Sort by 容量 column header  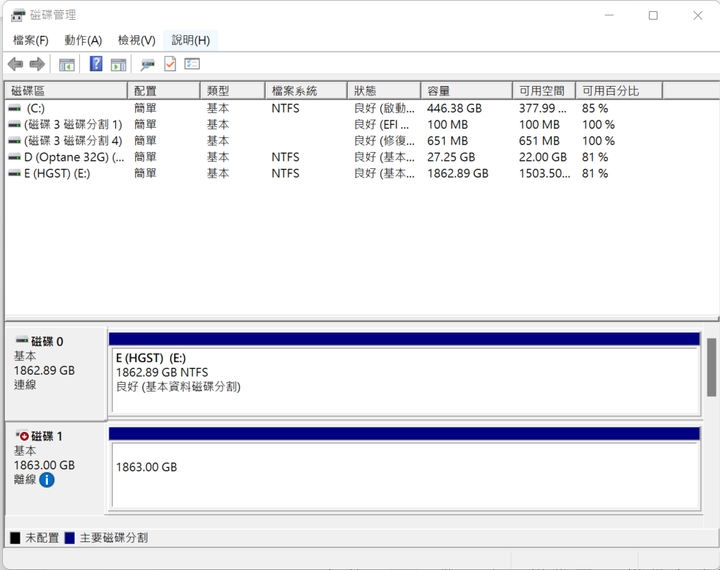467,91
